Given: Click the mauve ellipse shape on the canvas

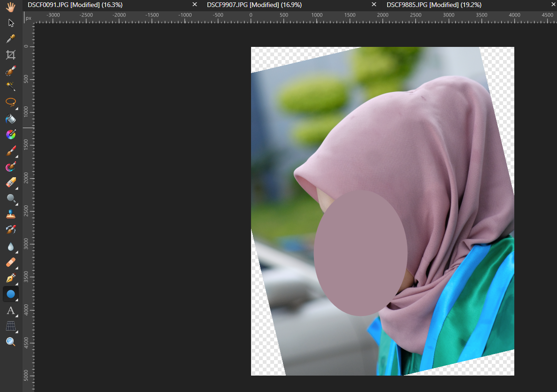Looking at the screenshot, I should pos(360,253).
